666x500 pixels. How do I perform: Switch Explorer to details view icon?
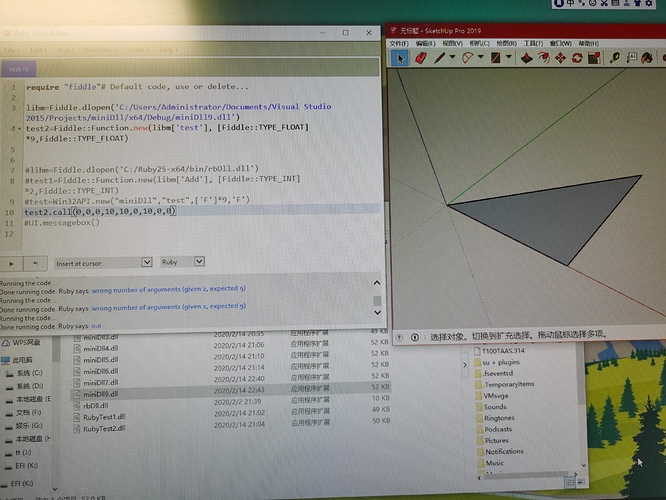(x=570, y=482)
